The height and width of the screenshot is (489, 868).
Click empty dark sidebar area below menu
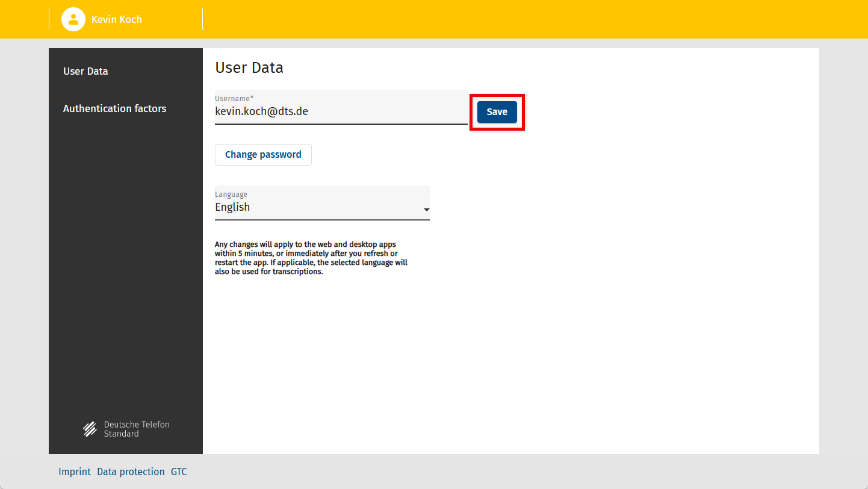(125, 271)
